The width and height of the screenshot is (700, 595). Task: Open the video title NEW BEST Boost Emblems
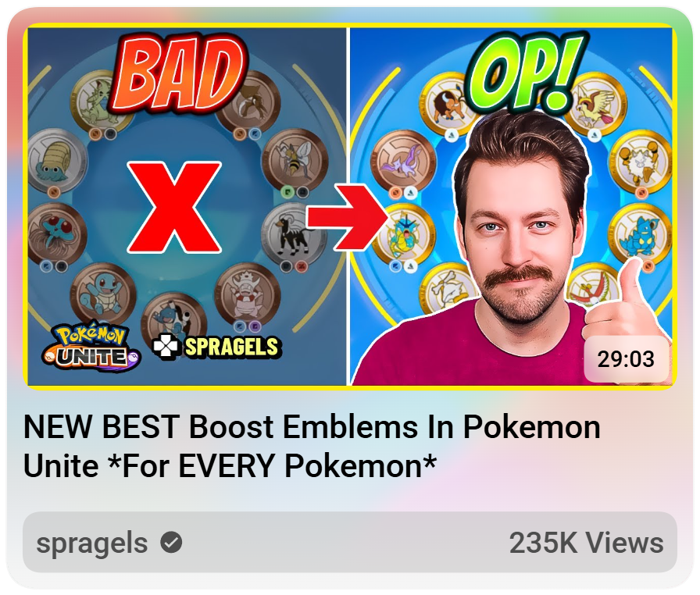pyautogui.click(x=312, y=446)
